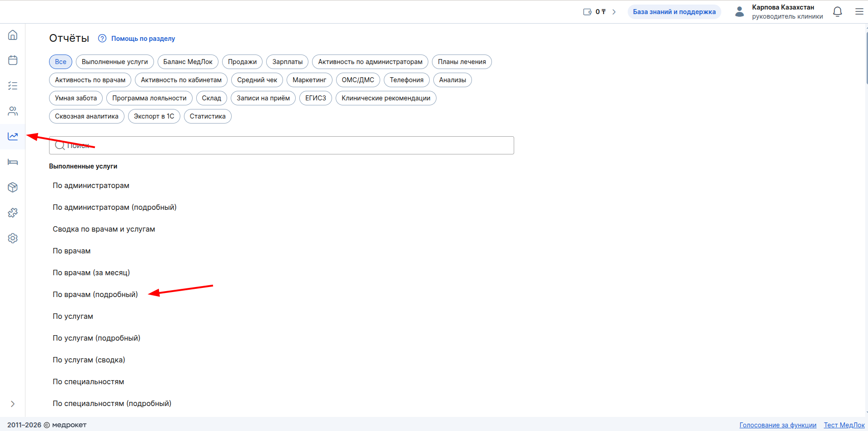Viewport: 868px width, 431px height.
Task: Click the Поиск search field
Action: (x=282, y=146)
